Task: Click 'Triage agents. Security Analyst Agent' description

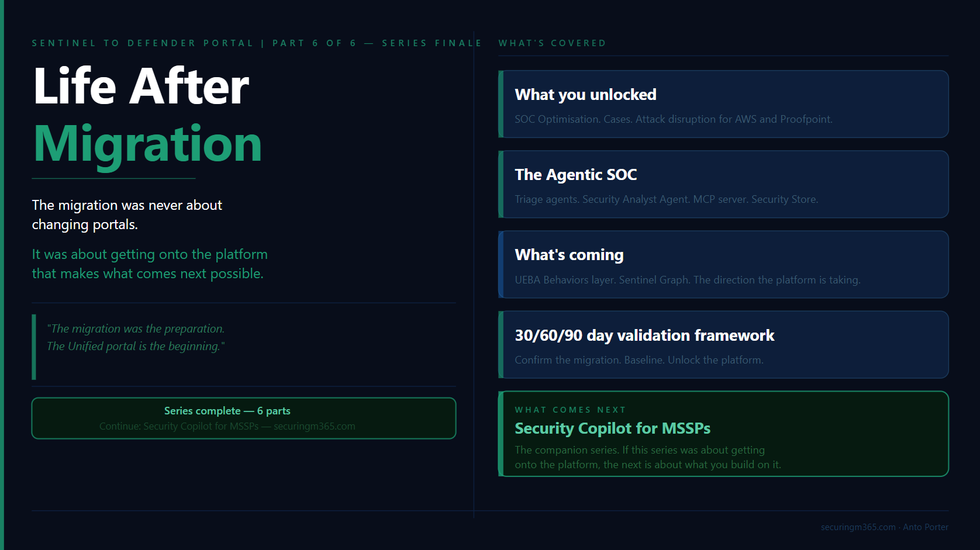Action: pos(666,199)
